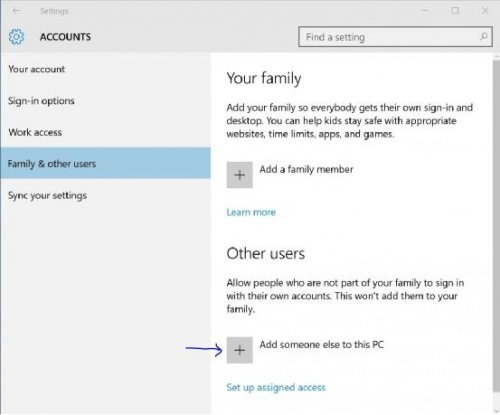
Task: Click plus icon for Add a family member
Action: pyautogui.click(x=240, y=175)
